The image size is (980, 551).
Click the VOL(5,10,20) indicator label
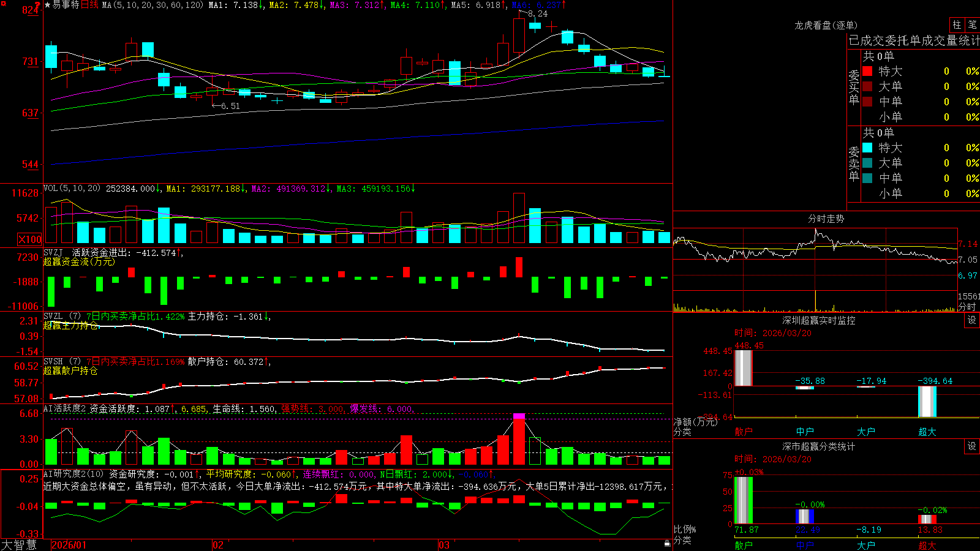tap(72, 189)
